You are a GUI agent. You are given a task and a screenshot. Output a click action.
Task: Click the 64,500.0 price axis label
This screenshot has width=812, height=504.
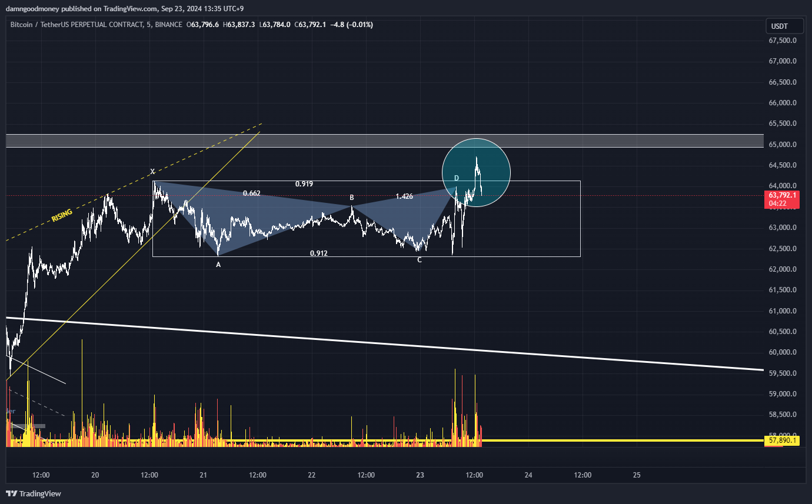783,165
